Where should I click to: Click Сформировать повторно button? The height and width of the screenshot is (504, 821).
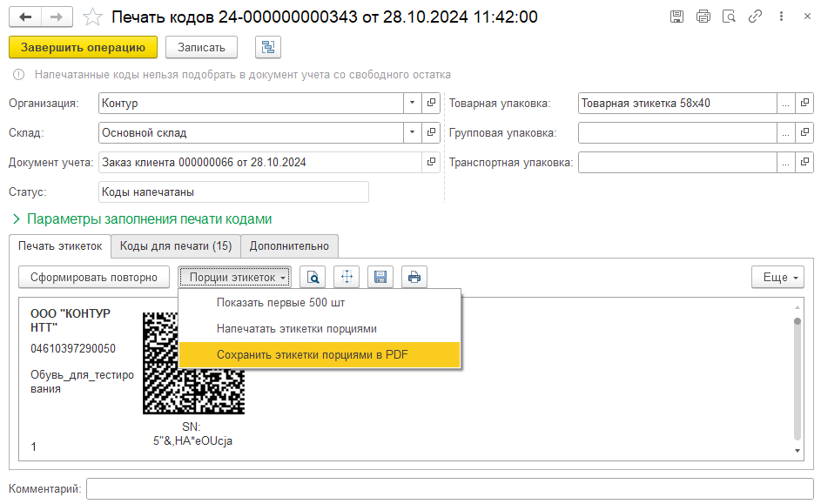point(94,277)
